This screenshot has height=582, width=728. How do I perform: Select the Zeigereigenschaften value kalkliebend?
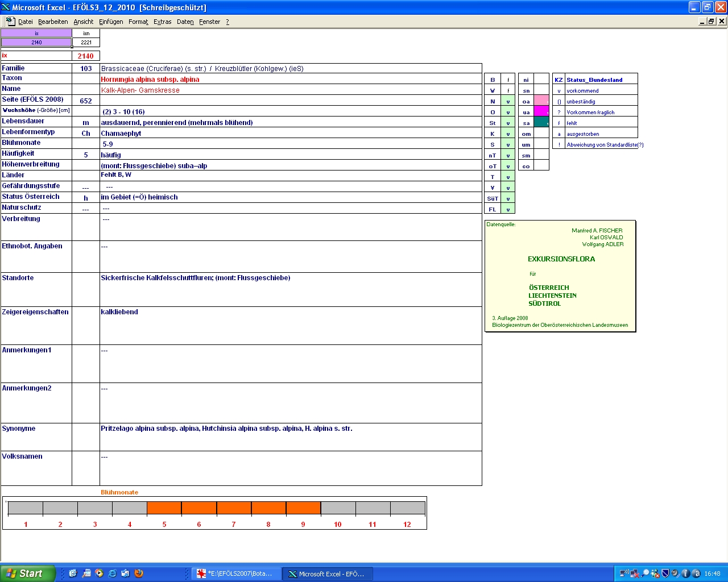coord(119,311)
